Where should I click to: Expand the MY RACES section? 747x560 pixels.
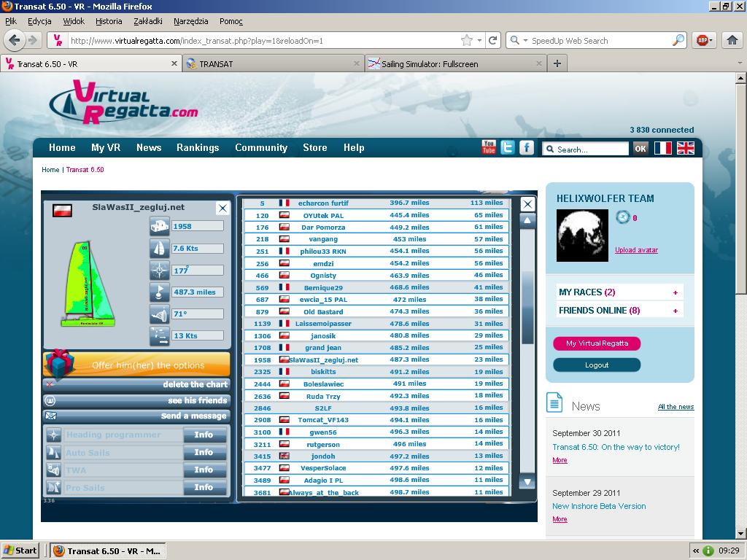(x=676, y=292)
